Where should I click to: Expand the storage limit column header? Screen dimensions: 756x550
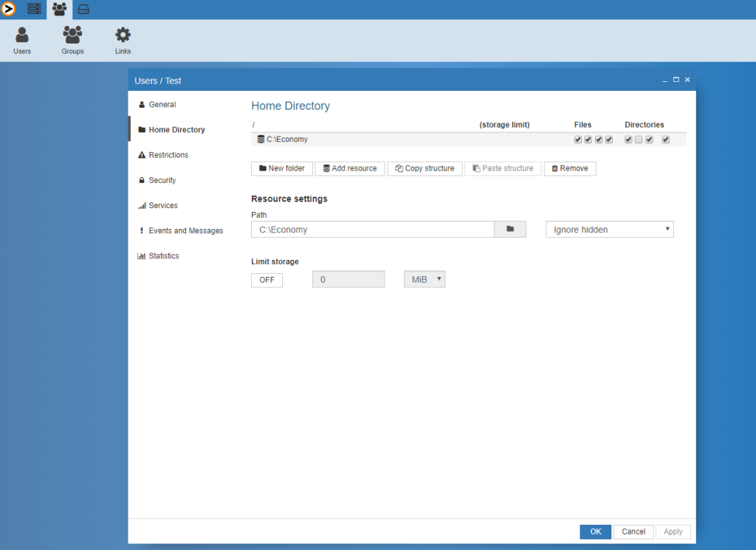pyautogui.click(x=504, y=124)
